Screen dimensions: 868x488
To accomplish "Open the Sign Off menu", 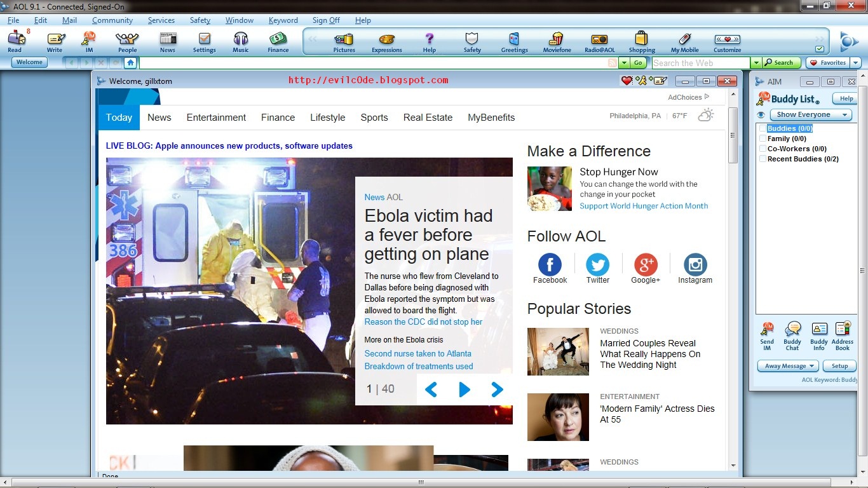I will tap(326, 20).
